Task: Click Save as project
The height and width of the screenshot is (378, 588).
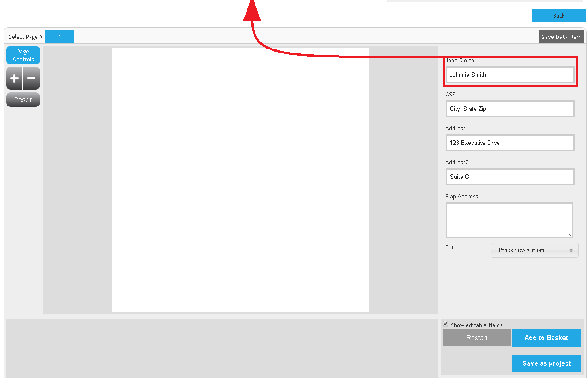Action: coord(546,363)
